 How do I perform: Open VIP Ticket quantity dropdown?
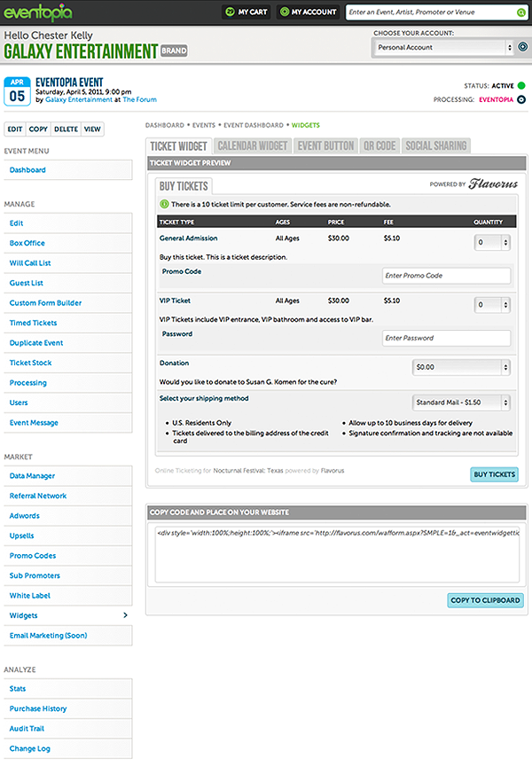[492, 305]
